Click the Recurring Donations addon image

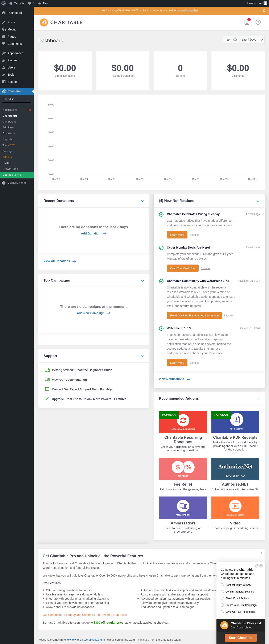(183, 422)
